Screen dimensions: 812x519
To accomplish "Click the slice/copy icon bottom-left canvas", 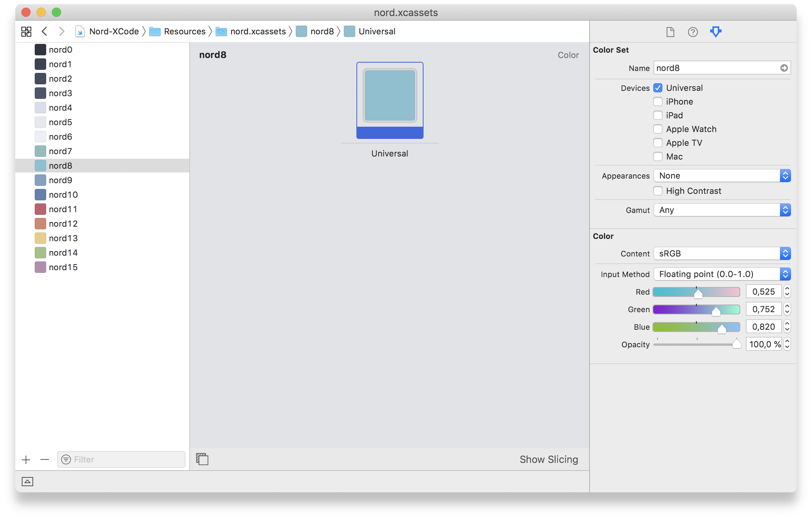I will point(202,459).
